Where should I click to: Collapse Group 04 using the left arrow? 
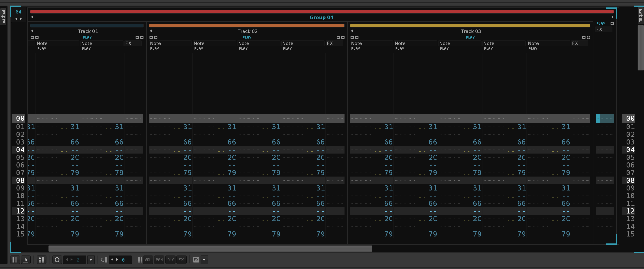(x=32, y=17)
